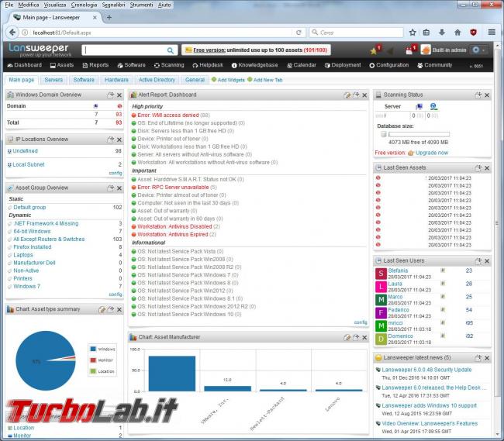
Task: Open the Scanning navigation menu
Action: tap(169, 65)
